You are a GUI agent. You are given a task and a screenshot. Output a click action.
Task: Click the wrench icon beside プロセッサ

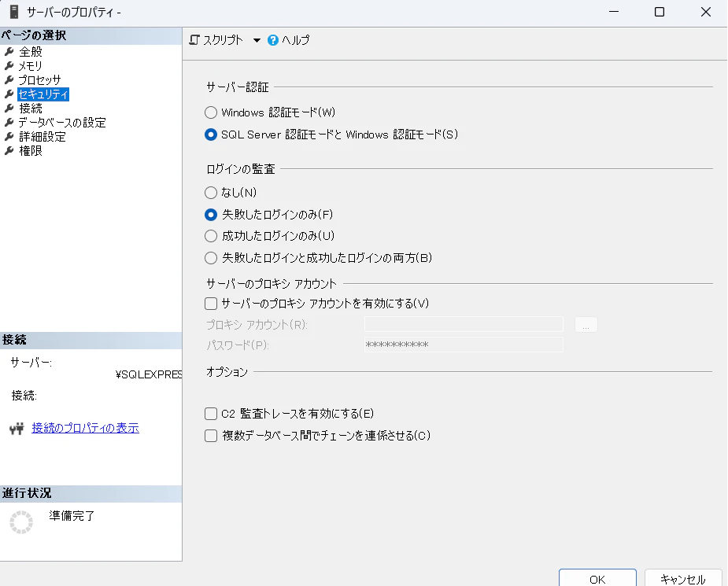(x=9, y=79)
